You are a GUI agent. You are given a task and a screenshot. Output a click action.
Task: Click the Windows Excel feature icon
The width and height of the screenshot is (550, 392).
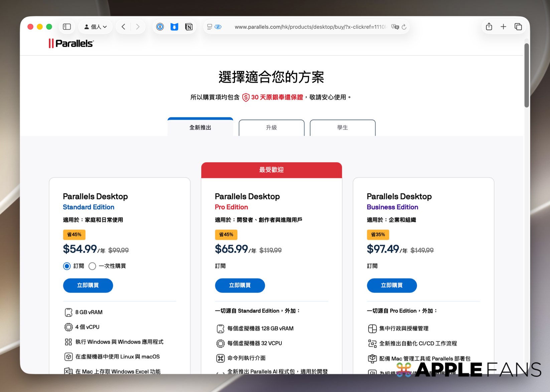(x=68, y=371)
